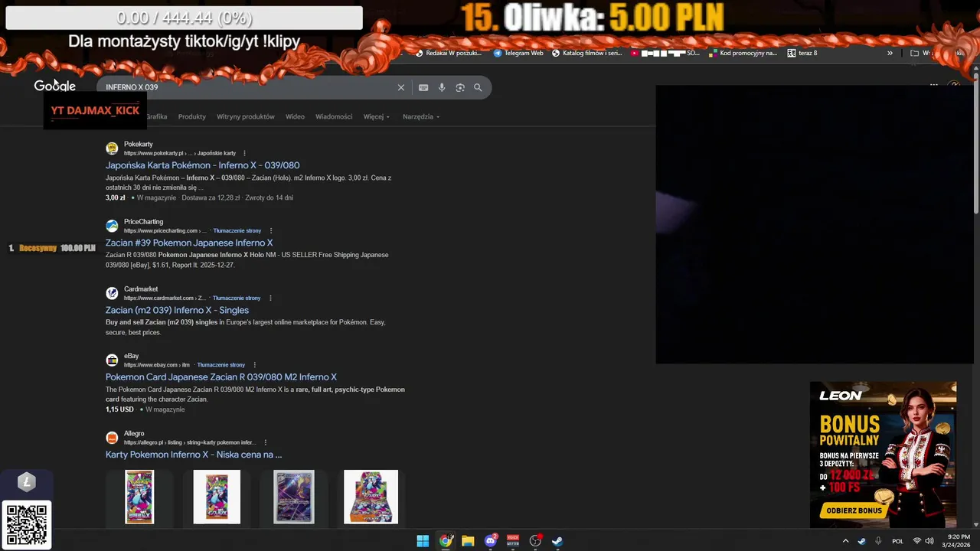Click Tłumaczenie strony under Cardmarket
980x551 pixels.
pyautogui.click(x=237, y=298)
